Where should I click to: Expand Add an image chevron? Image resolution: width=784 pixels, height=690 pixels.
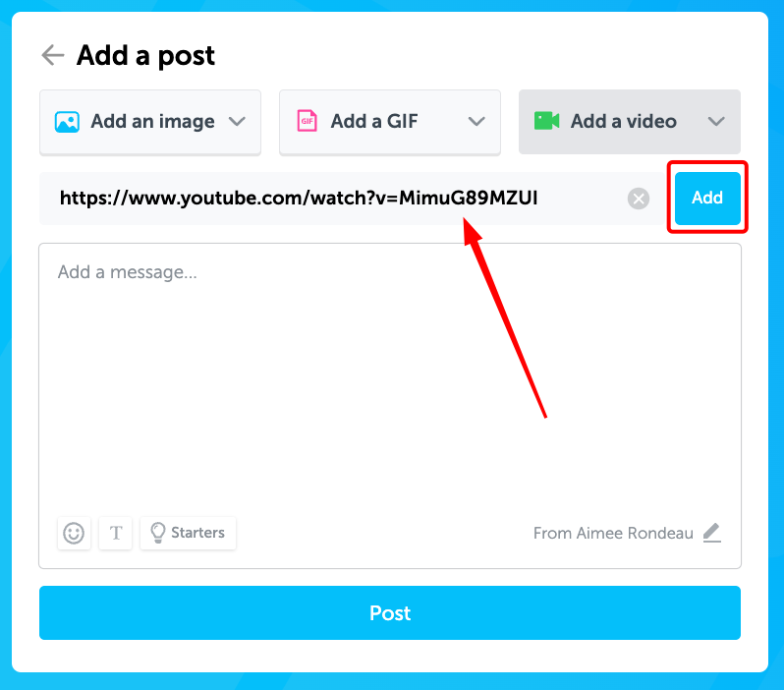(x=237, y=121)
